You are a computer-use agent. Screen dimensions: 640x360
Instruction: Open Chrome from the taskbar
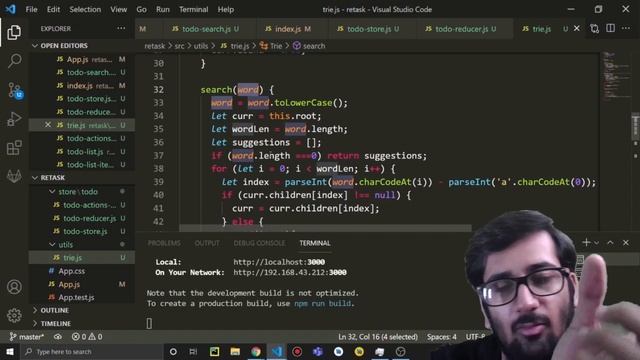tap(256, 351)
